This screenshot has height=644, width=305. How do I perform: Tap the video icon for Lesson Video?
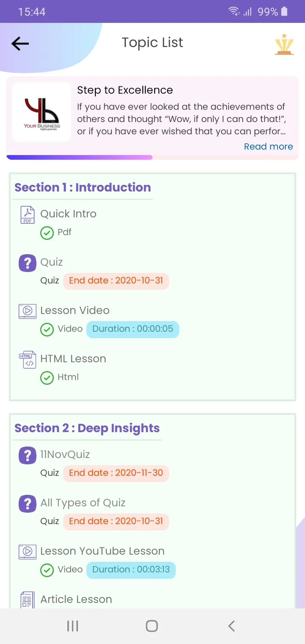coord(28,311)
